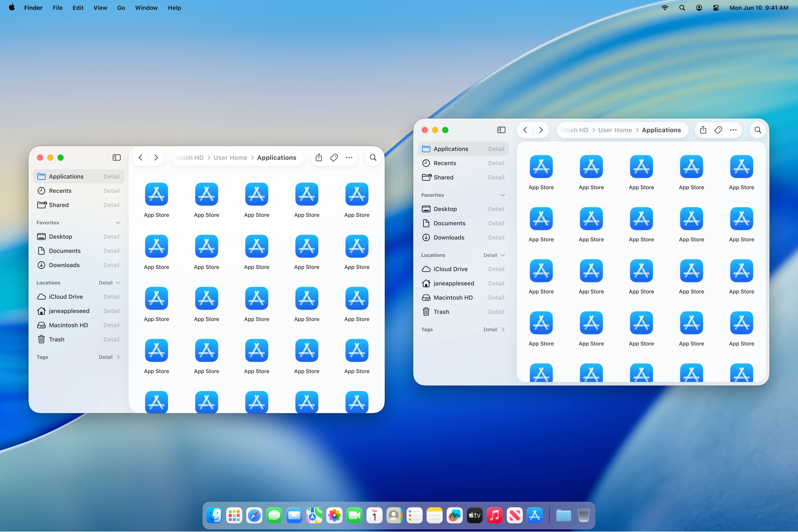Toggle sidebar in the left Finder window
Screen dimensions: 798x532
click(x=116, y=157)
